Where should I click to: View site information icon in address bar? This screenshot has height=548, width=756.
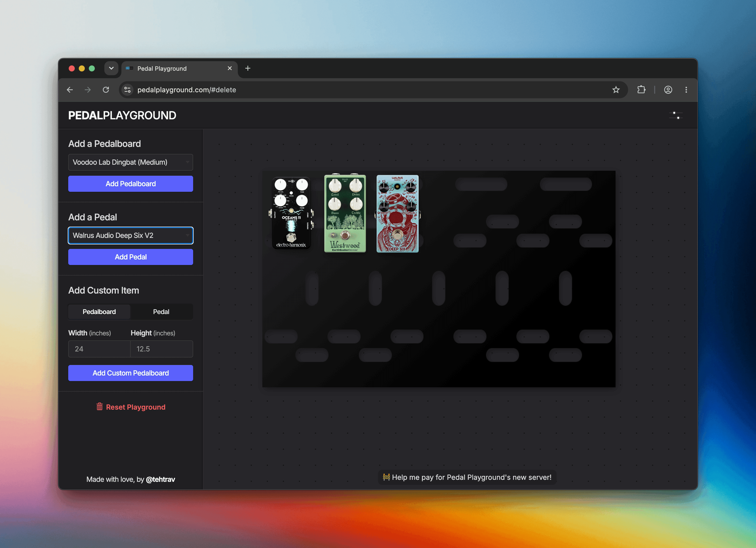[127, 89]
